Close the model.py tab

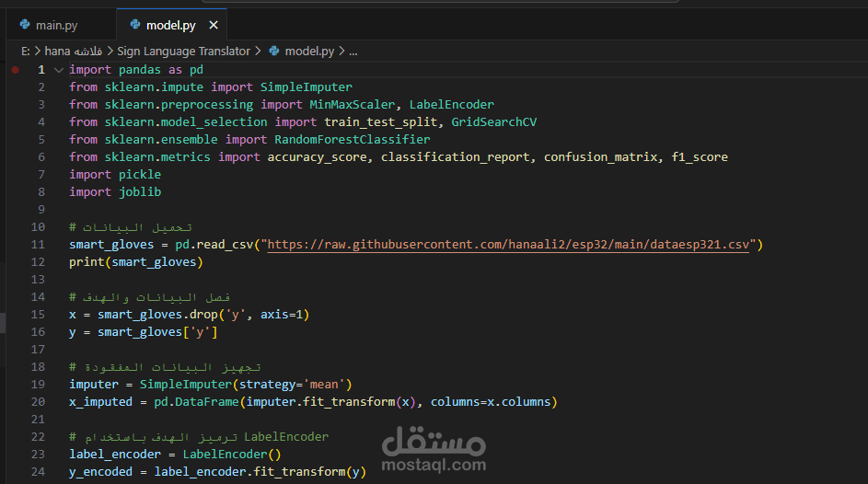click(214, 25)
